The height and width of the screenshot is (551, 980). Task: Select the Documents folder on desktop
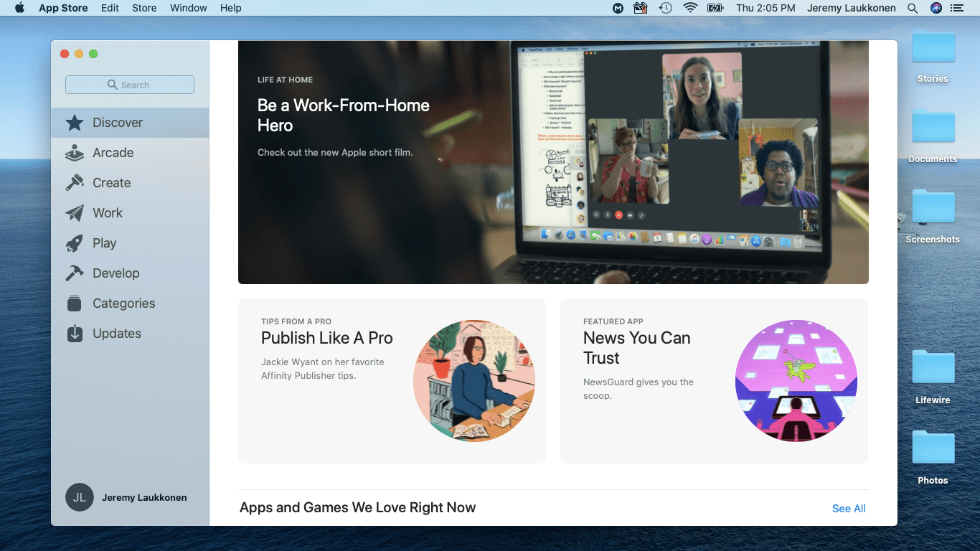933,136
